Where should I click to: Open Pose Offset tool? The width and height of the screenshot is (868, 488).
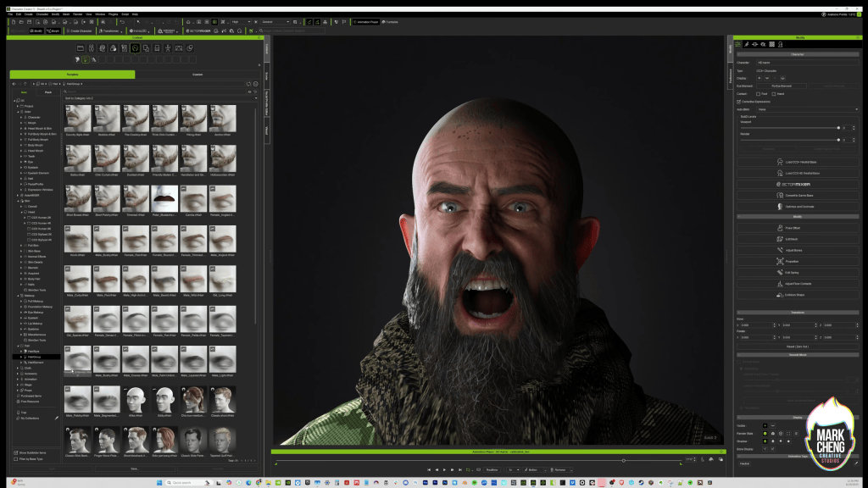click(797, 228)
